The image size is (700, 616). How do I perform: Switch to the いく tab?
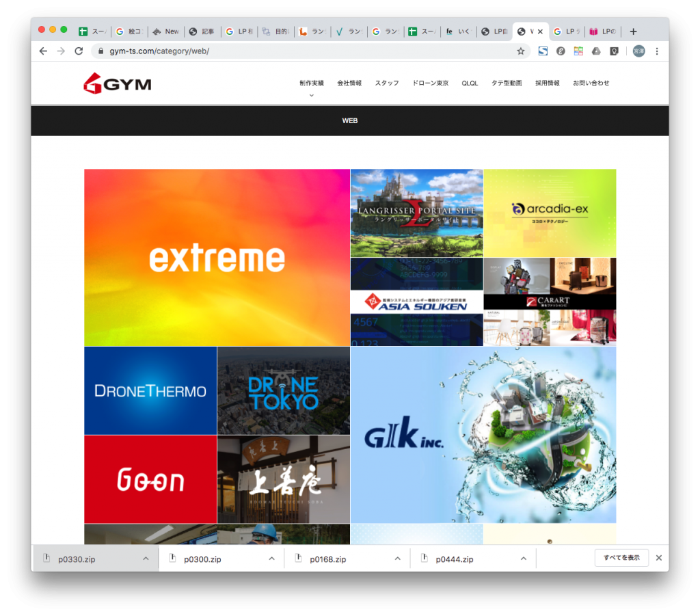tap(459, 31)
